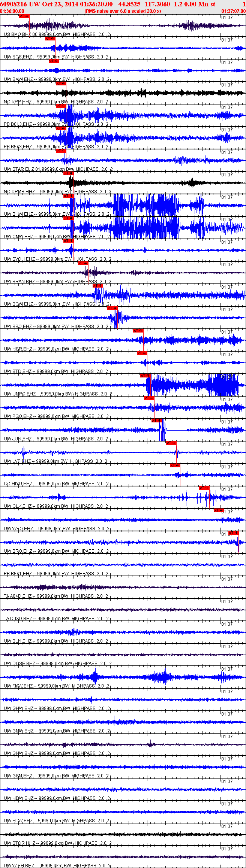Click the red pick marker on UW GLK trace
This screenshot has height=868, width=246.
click(x=204, y=488)
